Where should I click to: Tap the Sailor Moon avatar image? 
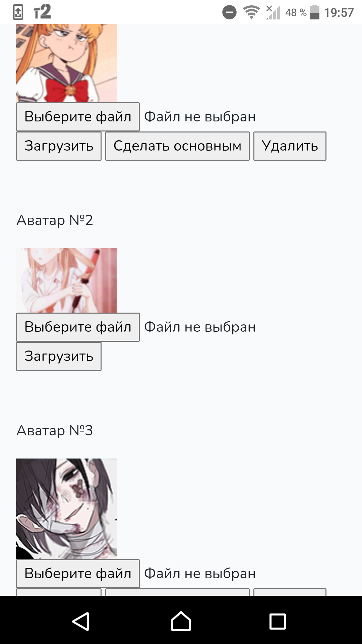coord(66,63)
